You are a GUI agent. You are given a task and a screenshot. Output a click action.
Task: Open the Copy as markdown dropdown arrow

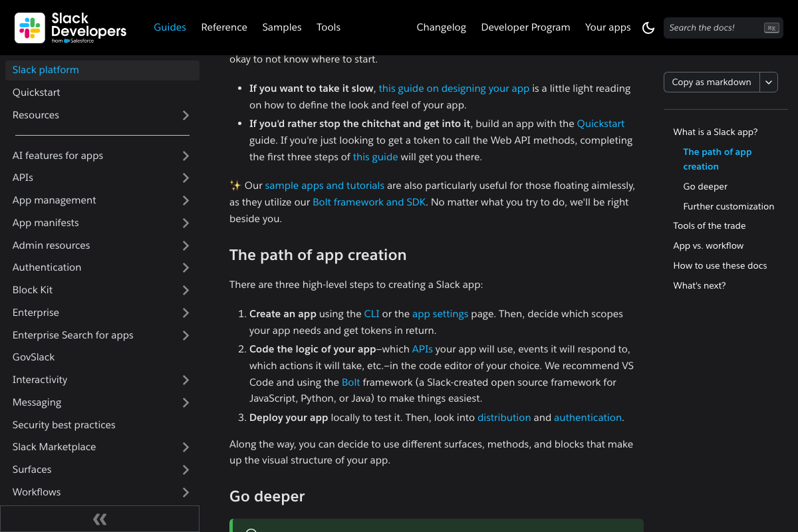coord(769,82)
